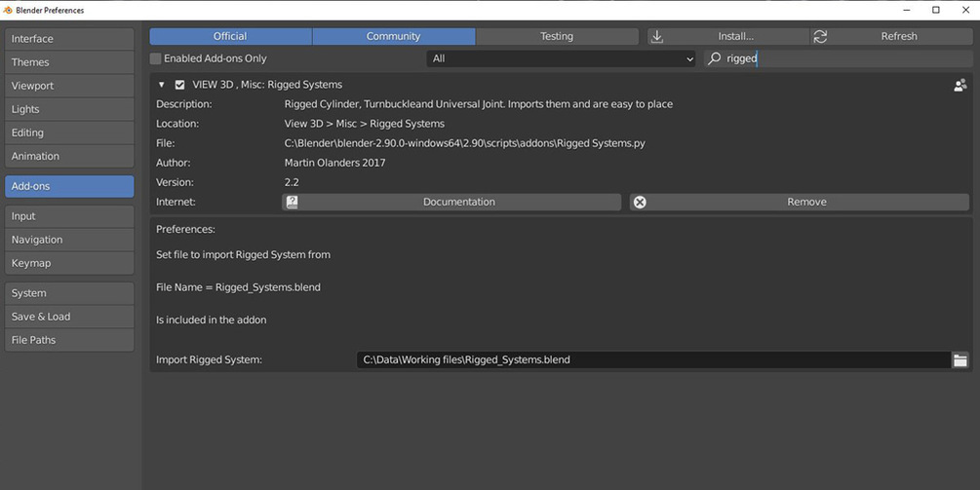
Task: Close the Blender Preferences window
Action: pyautogui.click(x=965, y=10)
